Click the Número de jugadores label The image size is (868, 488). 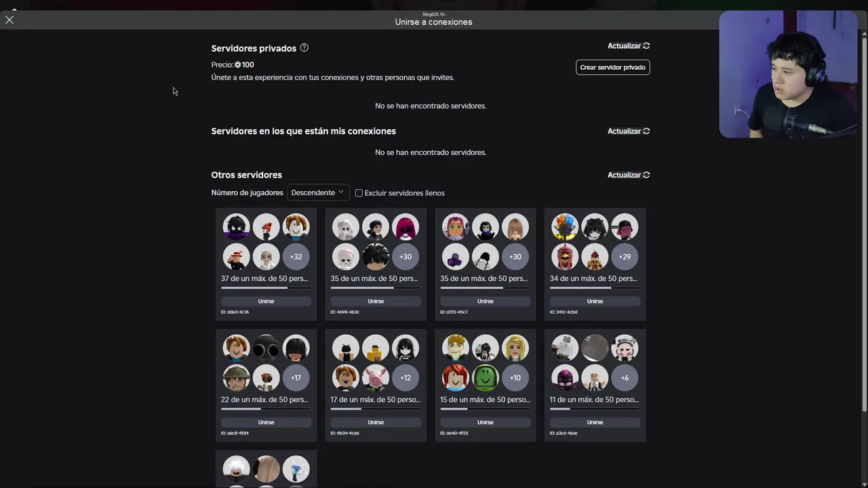click(247, 193)
